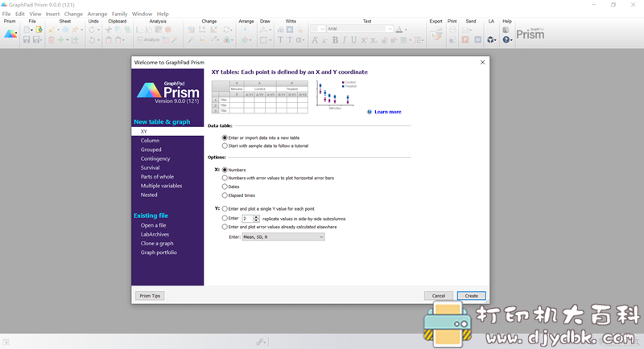Expand the Greek letter alpha dropdown
The image size is (644, 349).
point(303,40)
